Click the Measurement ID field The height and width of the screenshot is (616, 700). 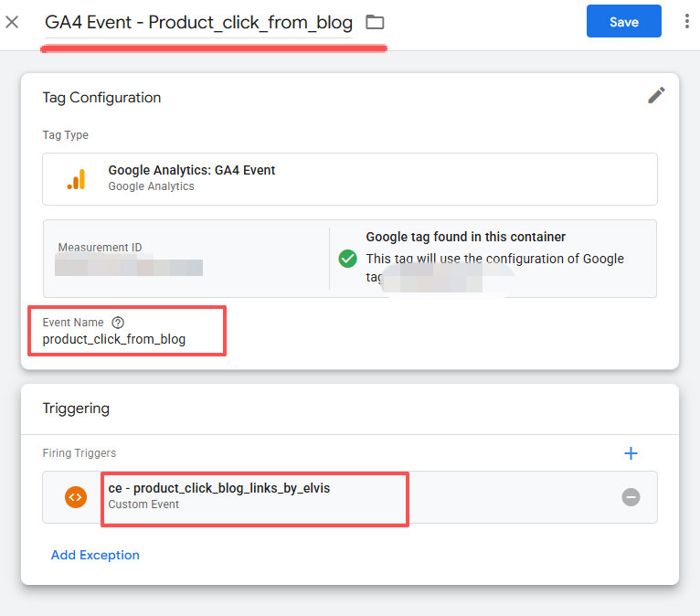click(x=128, y=267)
